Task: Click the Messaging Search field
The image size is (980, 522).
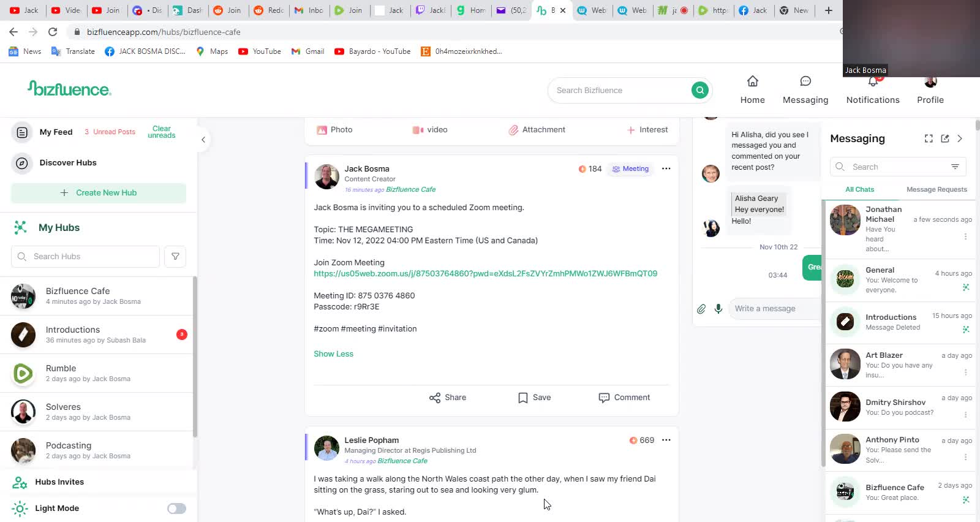Action: (898, 167)
